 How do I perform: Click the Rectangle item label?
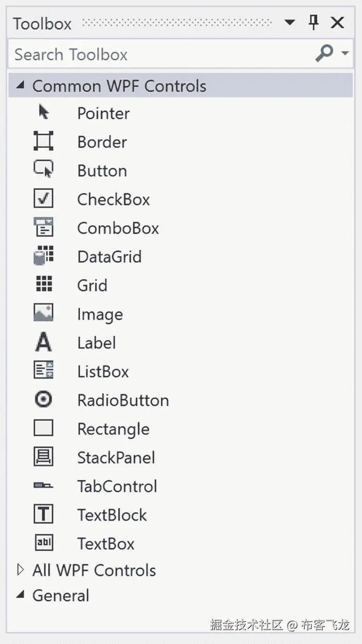113,429
